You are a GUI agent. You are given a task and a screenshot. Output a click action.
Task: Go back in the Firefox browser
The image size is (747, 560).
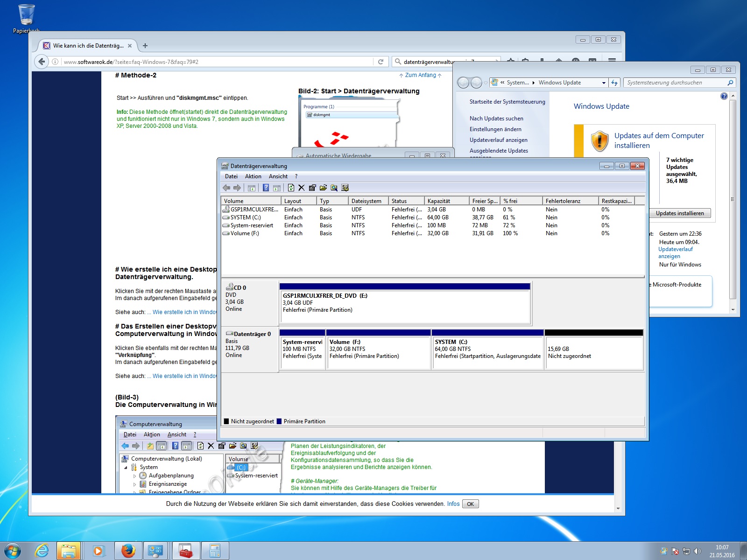click(x=42, y=62)
